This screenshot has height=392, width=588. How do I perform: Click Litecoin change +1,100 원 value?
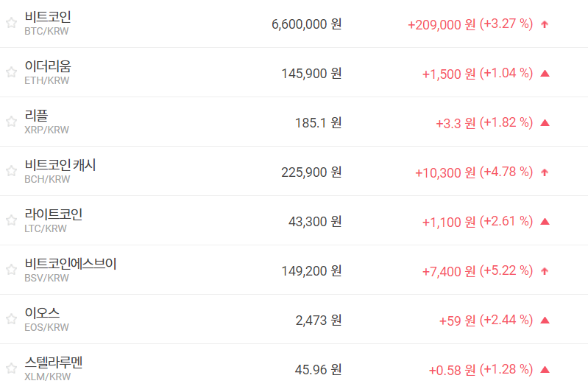click(449, 221)
